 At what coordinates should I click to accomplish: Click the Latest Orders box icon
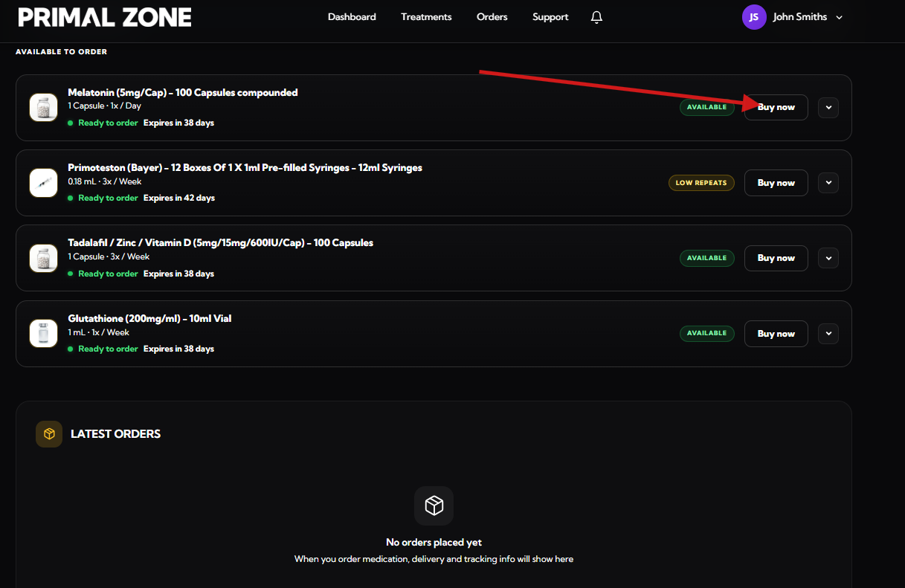pos(49,434)
